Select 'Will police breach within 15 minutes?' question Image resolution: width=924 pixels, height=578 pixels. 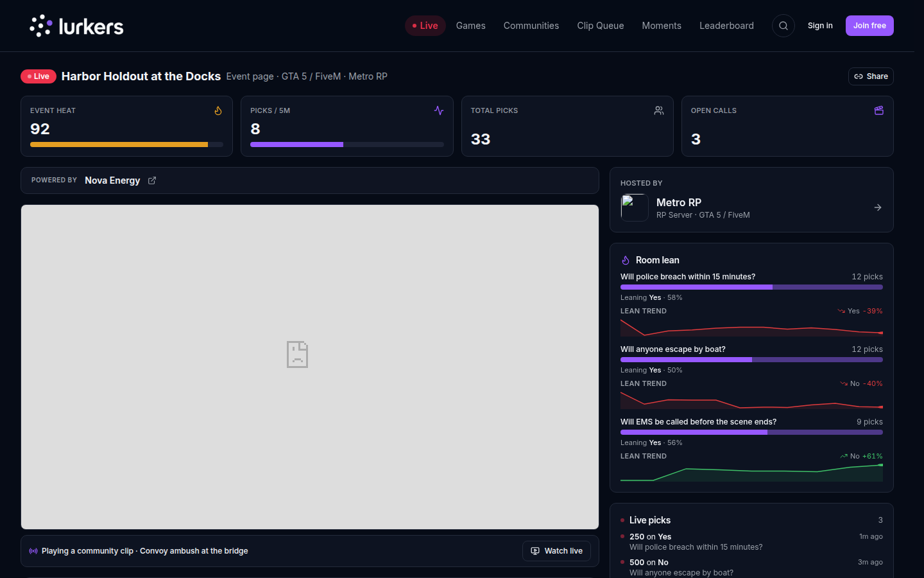pyautogui.click(x=688, y=277)
